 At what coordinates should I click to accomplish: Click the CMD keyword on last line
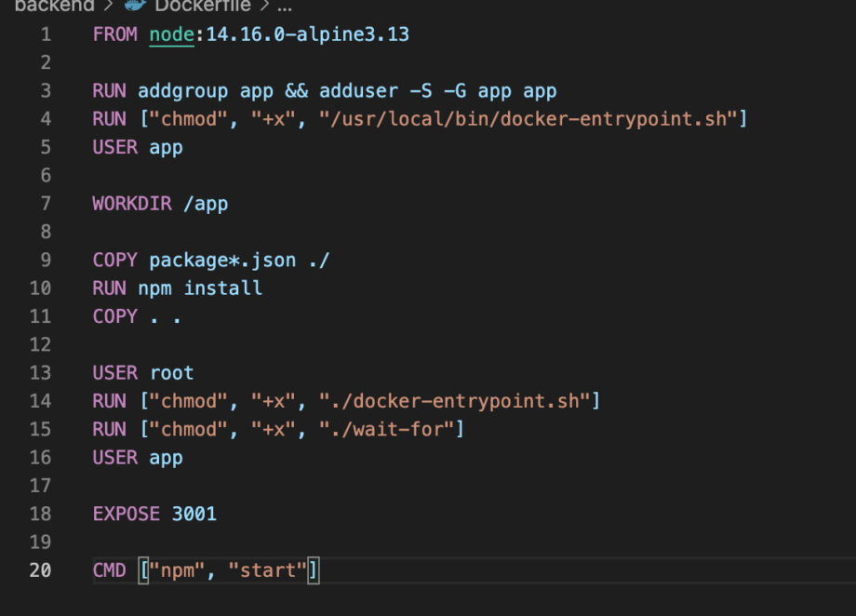pos(110,569)
